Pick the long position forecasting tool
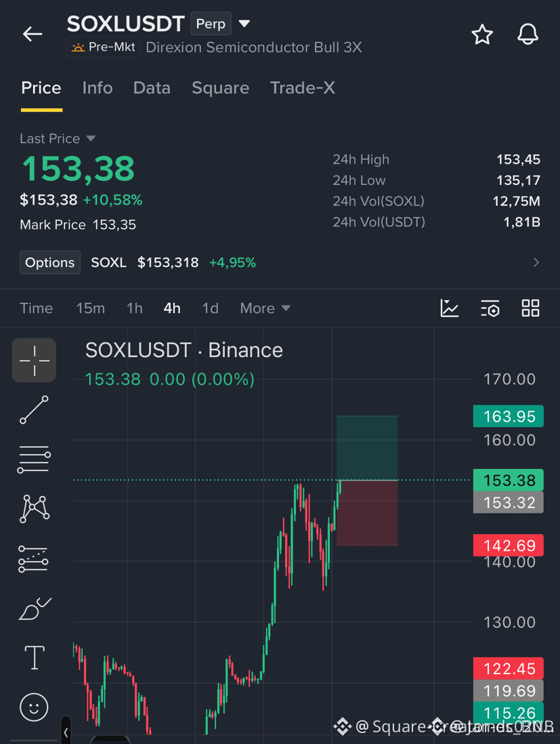This screenshot has height=744, width=560. click(34, 559)
